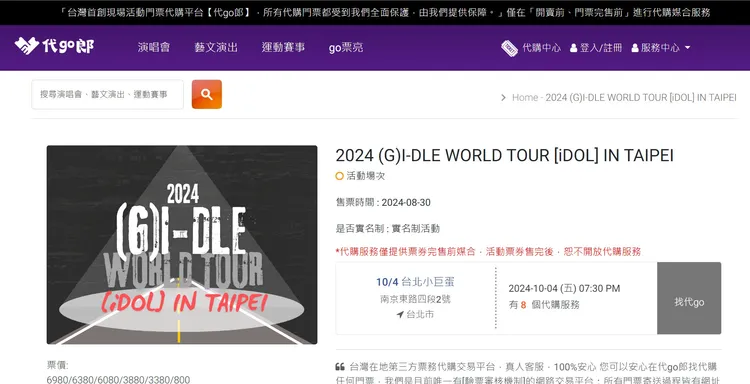Click the 登入/註冊 link
Viewport: 750px width, 384px height.
click(x=601, y=48)
